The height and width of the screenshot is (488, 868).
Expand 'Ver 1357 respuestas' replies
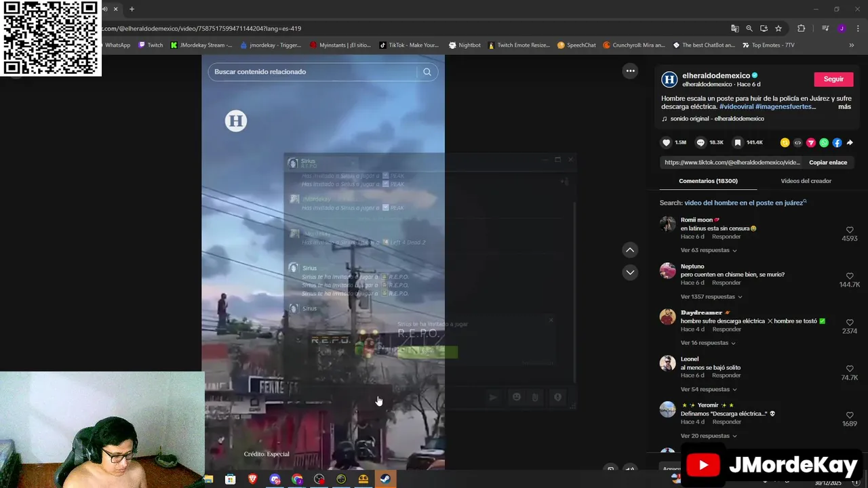(711, 297)
